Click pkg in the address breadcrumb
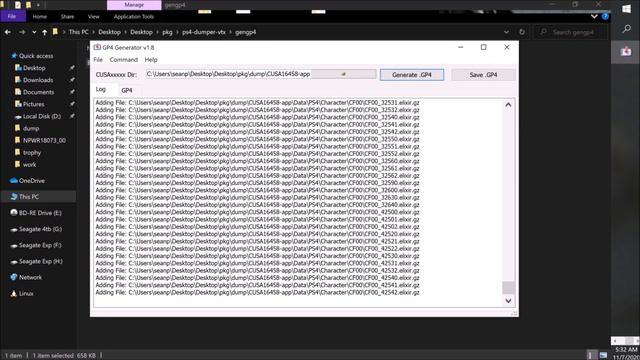Image resolution: width=640 pixels, height=360 pixels. [x=167, y=32]
